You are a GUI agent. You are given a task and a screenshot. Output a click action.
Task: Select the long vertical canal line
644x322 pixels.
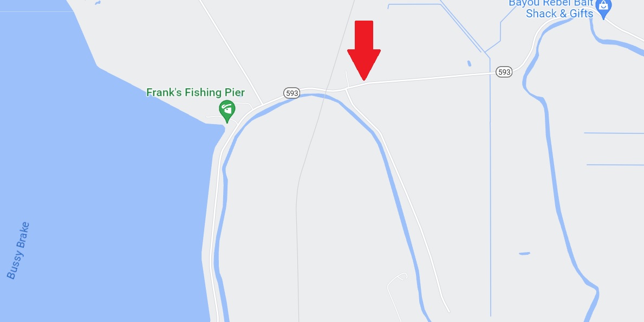490,185
